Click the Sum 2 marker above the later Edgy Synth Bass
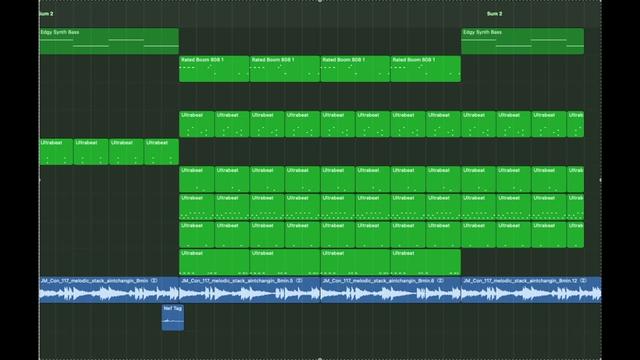Screen dimensions: 640x360 pos(494,13)
